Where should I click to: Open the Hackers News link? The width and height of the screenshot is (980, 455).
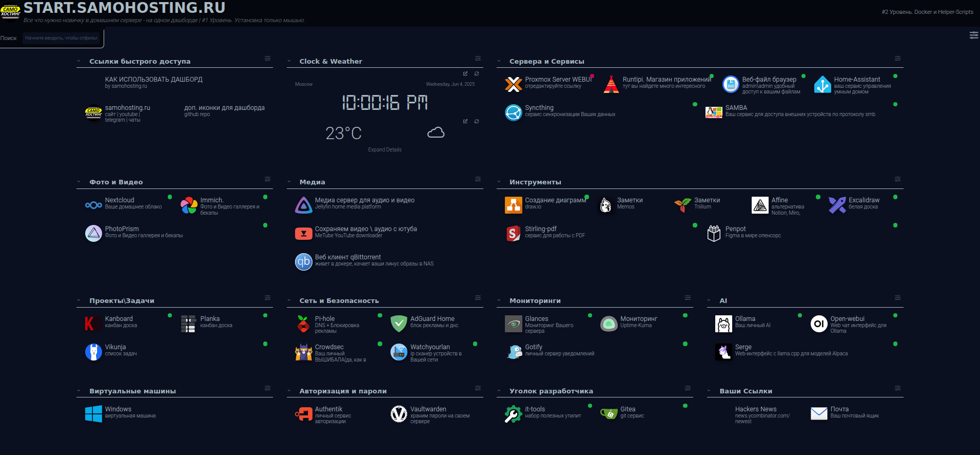(x=756, y=409)
